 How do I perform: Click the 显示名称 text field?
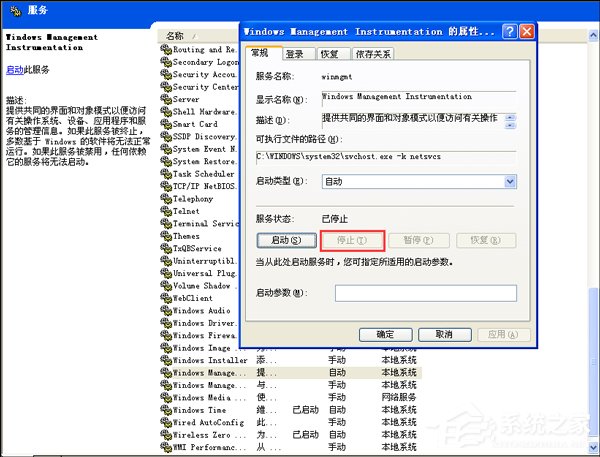[x=419, y=99]
